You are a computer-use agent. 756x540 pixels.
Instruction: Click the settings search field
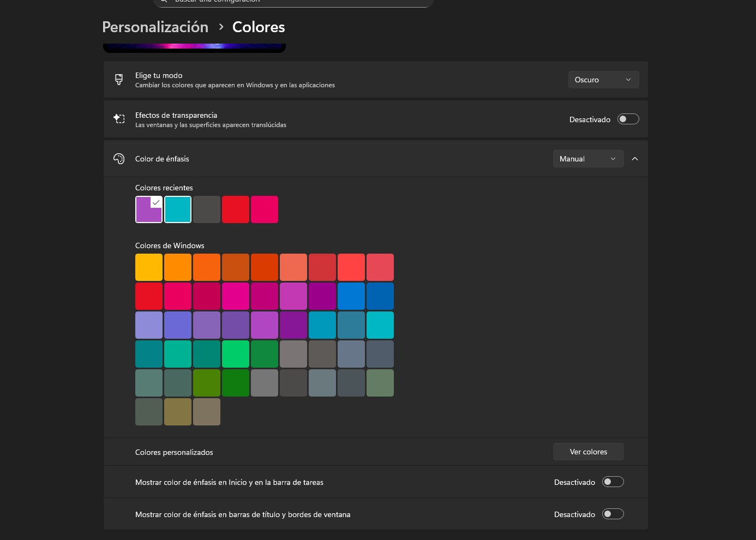point(295,2)
